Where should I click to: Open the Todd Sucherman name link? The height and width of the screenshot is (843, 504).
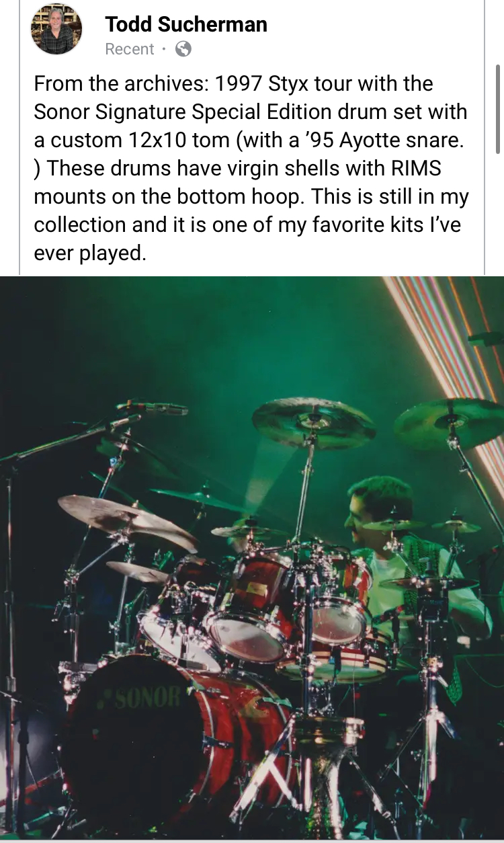(x=186, y=25)
